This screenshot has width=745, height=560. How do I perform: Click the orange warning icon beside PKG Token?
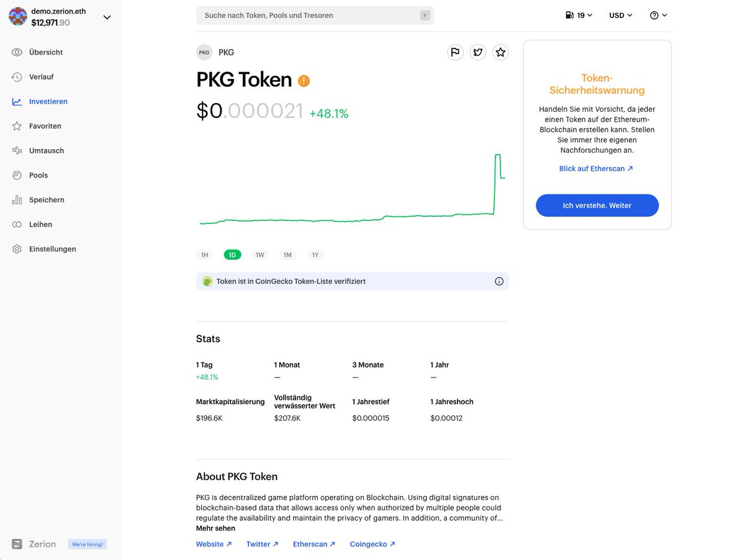(304, 81)
